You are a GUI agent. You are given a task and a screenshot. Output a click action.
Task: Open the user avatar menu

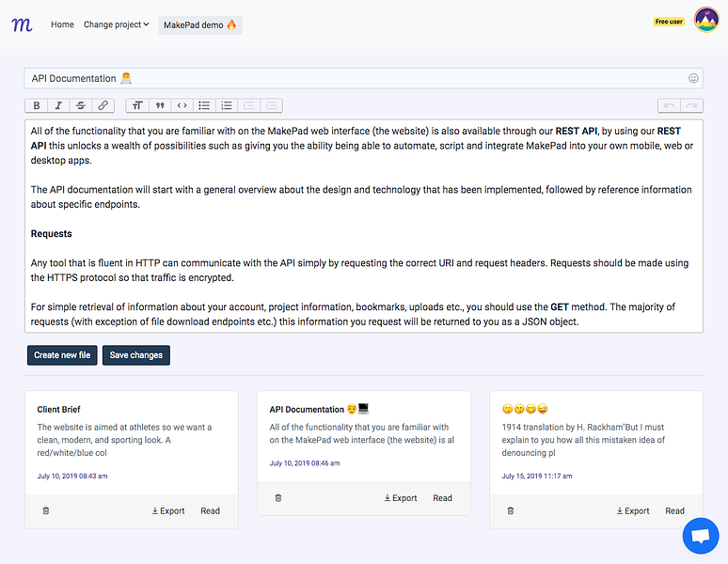pos(706,20)
